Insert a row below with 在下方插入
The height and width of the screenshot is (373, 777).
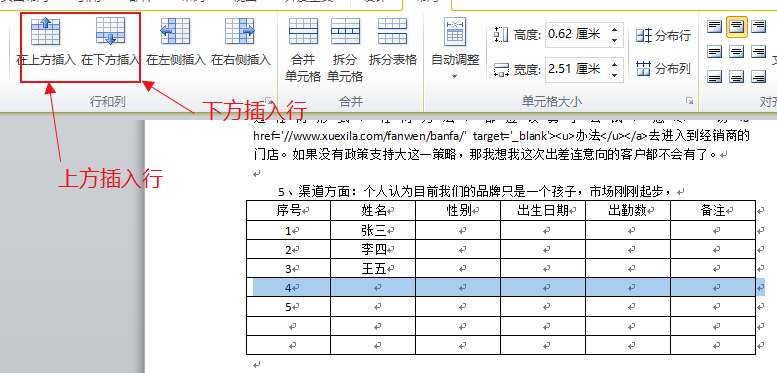[110, 43]
